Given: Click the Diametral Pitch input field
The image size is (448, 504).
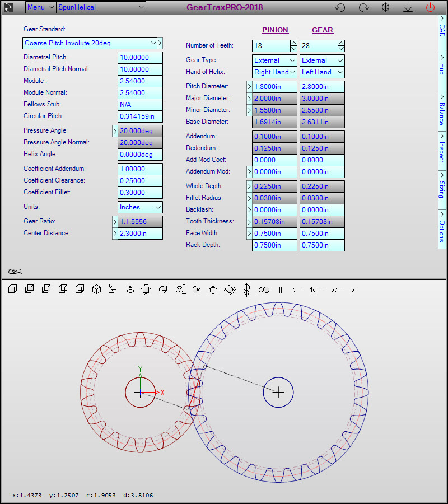Looking at the screenshot, I should point(140,58).
